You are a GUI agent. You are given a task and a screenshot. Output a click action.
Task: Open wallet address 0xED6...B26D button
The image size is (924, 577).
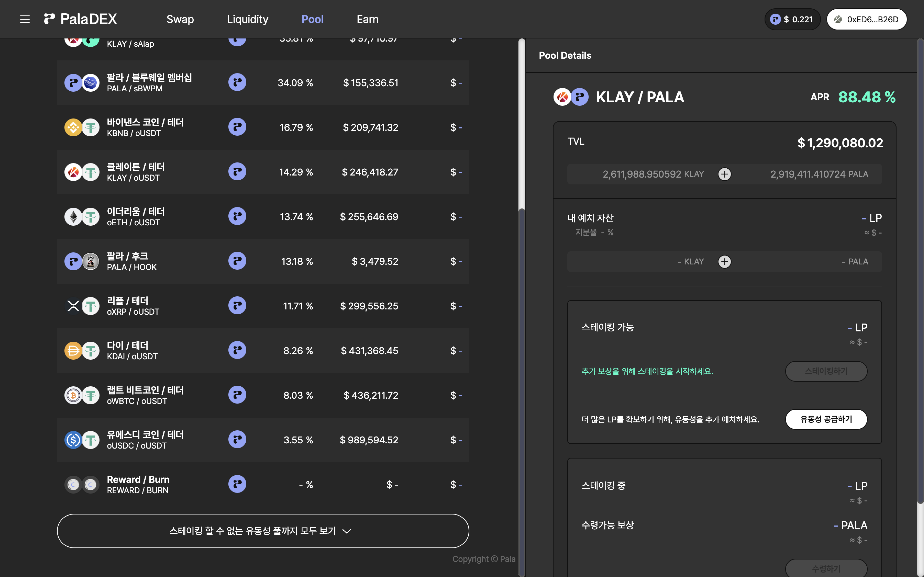pos(867,19)
